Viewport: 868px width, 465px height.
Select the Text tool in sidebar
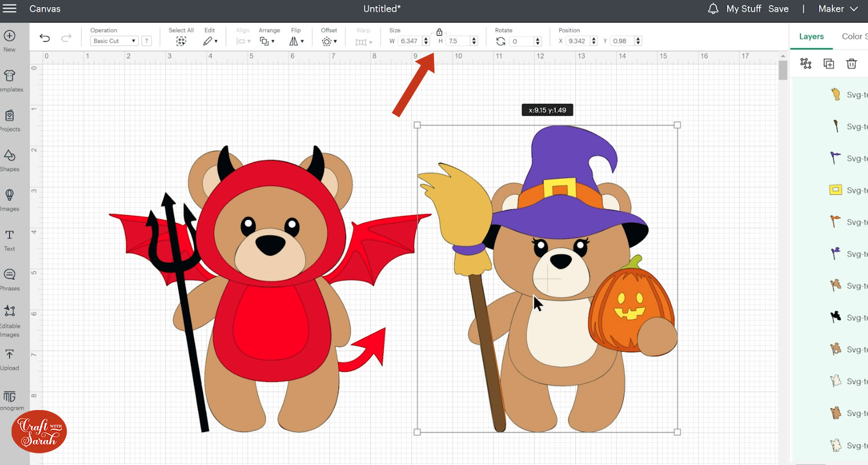pos(9,239)
